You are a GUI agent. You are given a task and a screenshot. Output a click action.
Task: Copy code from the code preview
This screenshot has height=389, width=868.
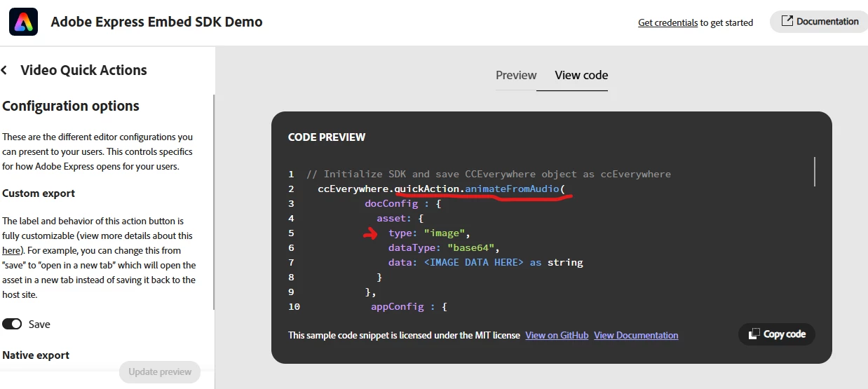pos(777,334)
